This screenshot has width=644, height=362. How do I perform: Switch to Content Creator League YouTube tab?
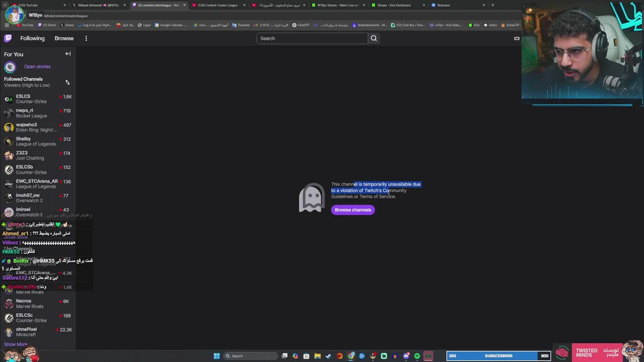point(218,5)
